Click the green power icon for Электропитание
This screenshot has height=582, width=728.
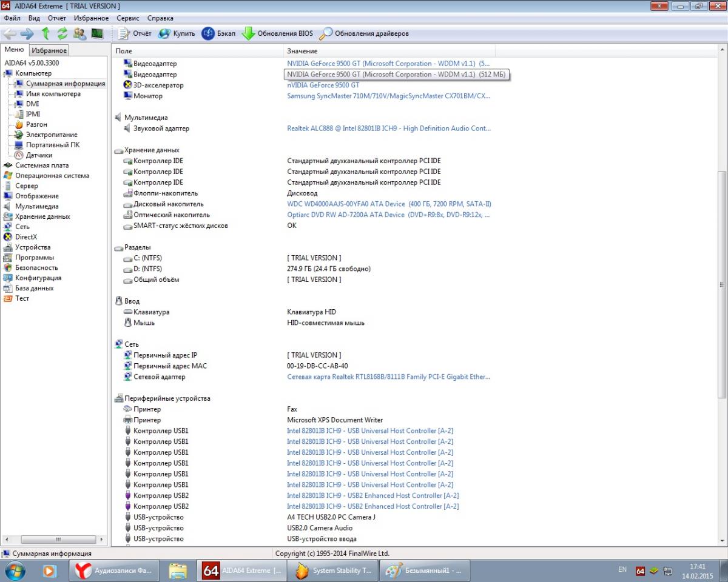click(x=19, y=135)
